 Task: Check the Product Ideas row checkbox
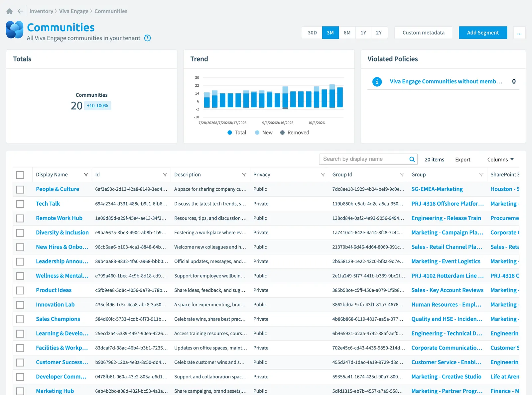20,290
